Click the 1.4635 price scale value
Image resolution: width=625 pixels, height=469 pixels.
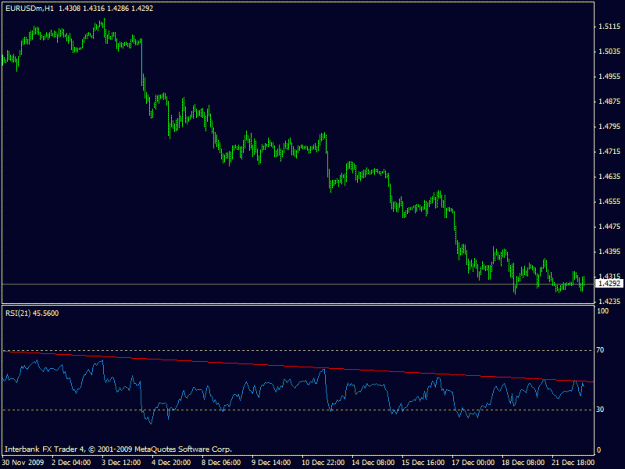point(609,177)
